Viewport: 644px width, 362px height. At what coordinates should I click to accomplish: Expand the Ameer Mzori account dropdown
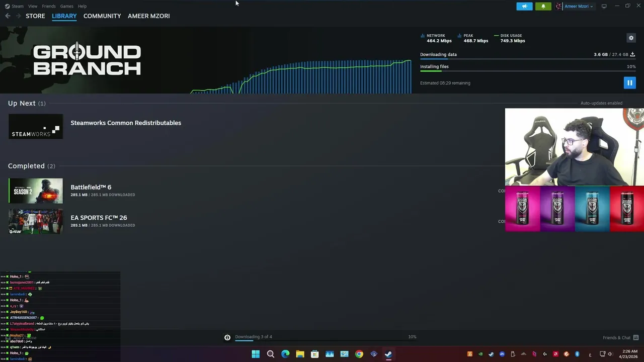pyautogui.click(x=579, y=6)
